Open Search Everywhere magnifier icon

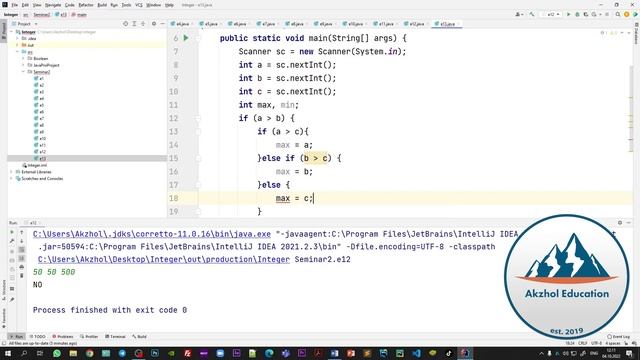pos(618,14)
